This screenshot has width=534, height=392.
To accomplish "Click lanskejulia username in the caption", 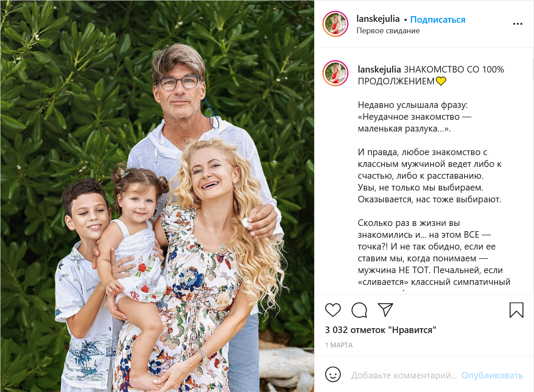I will (379, 69).
